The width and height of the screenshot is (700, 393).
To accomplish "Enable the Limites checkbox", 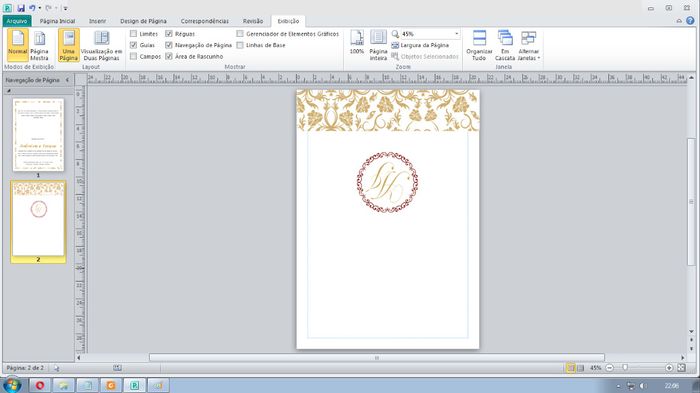I will [133, 33].
